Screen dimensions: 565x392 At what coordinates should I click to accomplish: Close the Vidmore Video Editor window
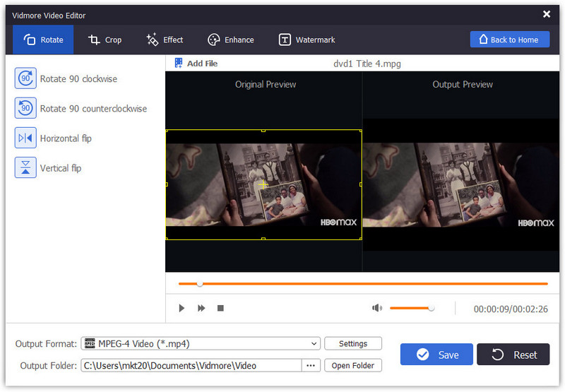click(x=547, y=14)
